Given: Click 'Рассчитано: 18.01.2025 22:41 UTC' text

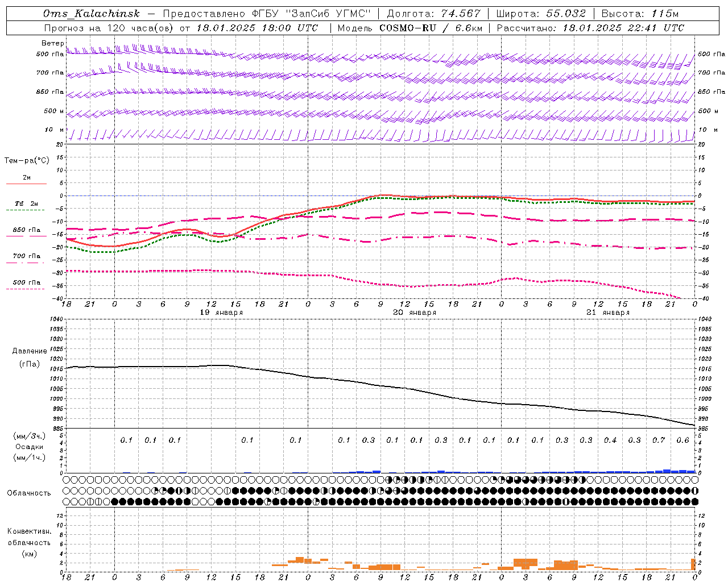Looking at the screenshot, I should 590,28.
